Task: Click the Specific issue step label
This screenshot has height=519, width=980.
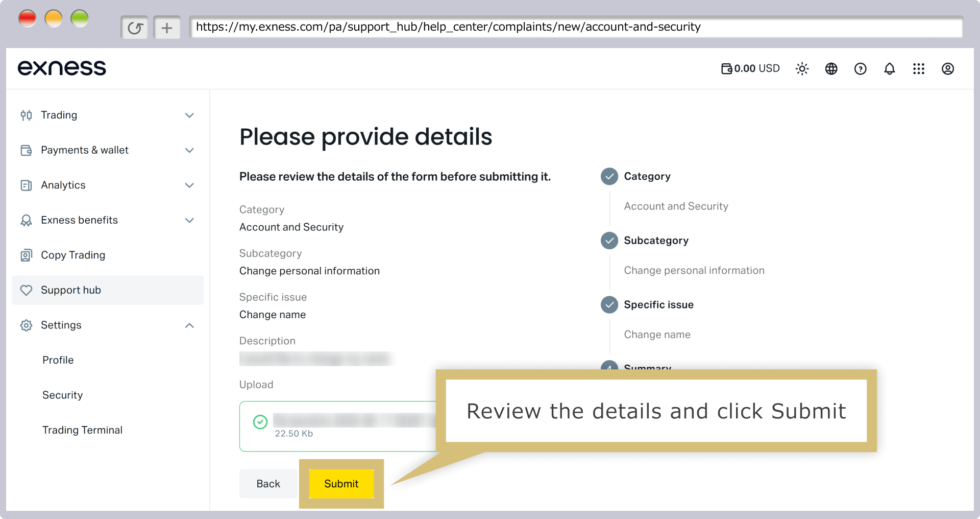Action: 658,305
